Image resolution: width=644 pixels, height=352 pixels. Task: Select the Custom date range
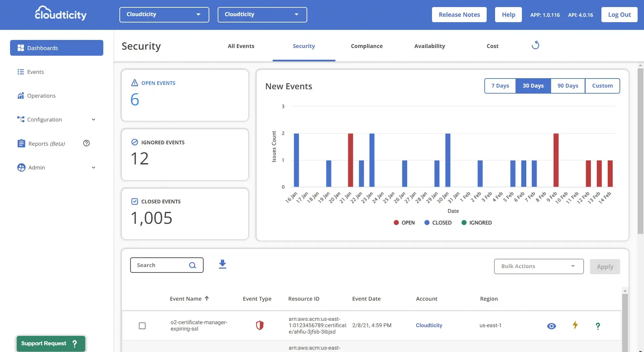tap(602, 86)
